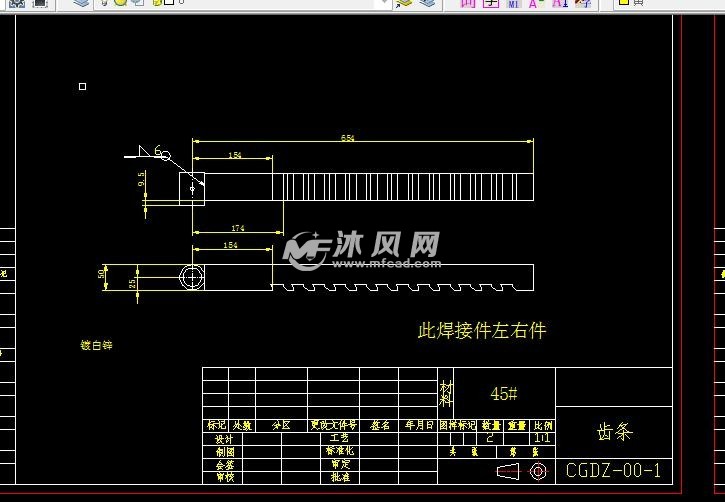Click the workspace gear icon in toolbar

(x=17, y=3)
